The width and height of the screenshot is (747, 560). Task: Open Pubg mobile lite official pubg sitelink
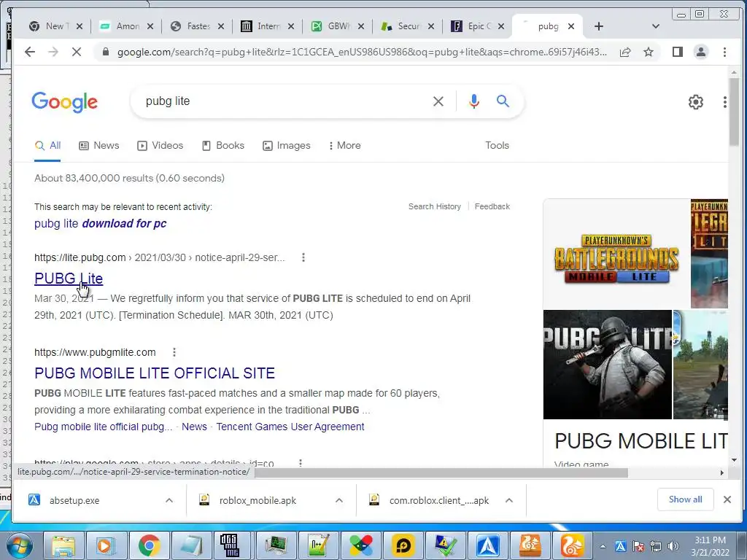(x=104, y=427)
